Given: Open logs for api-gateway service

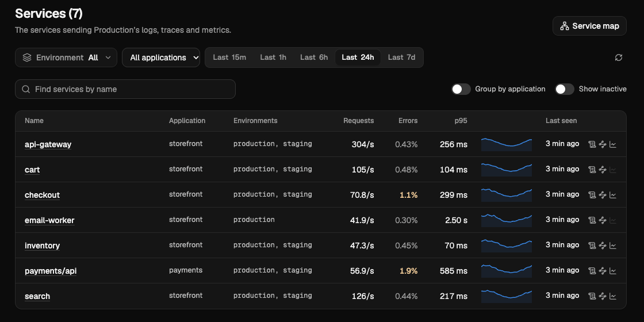Looking at the screenshot, I should coord(592,144).
